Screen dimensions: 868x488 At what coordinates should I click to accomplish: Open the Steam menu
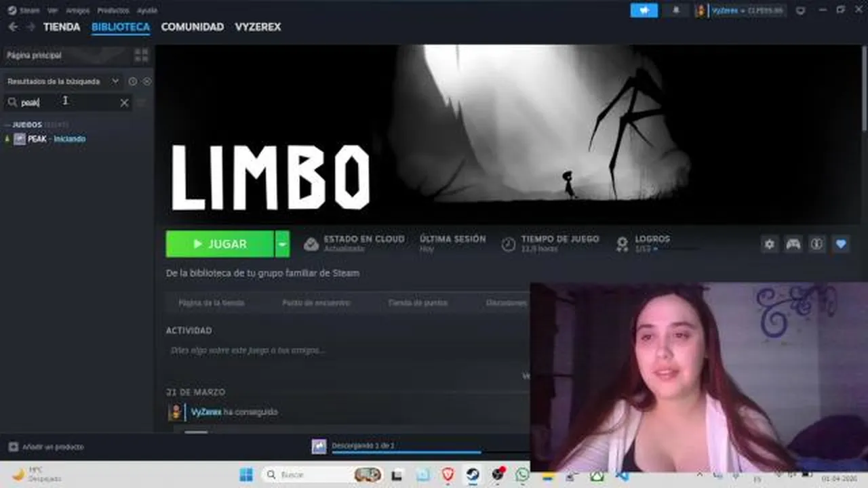click(24, 10)
